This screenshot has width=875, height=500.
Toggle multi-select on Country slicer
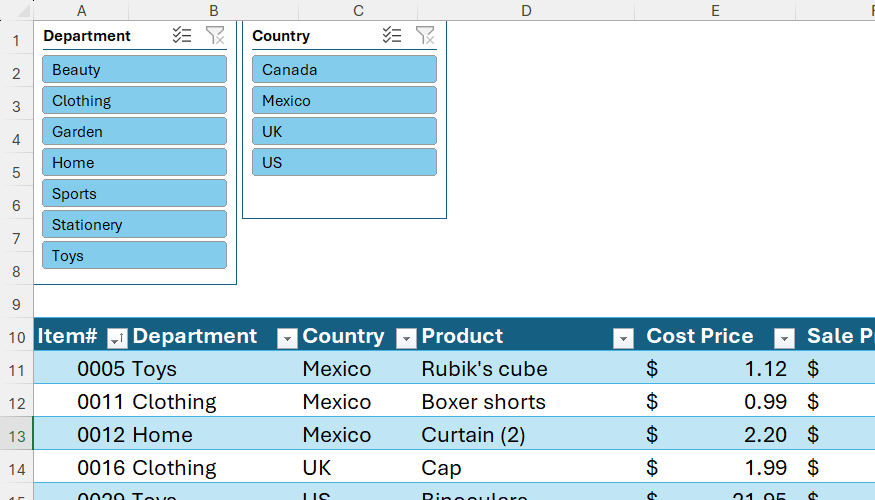coord(392,35)
